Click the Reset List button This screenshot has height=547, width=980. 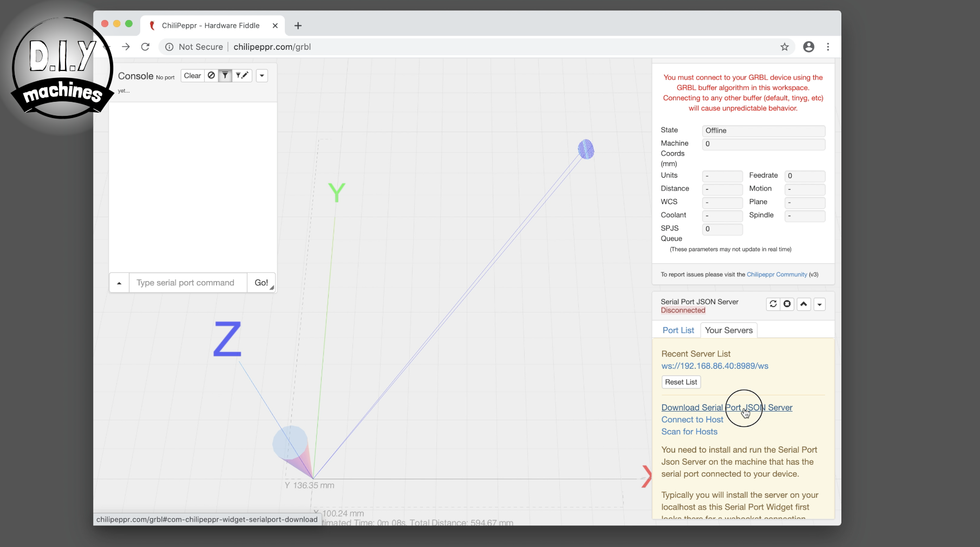[x=681, y=382]
